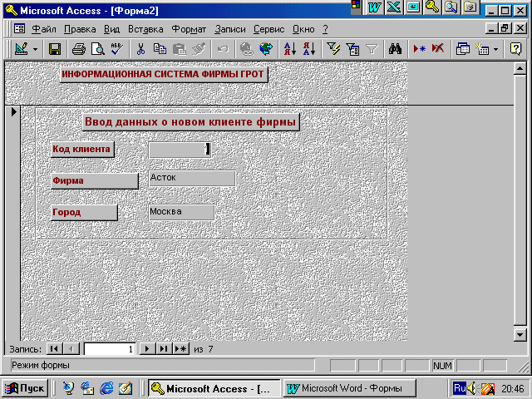Click the vertical scrollbar down arrow
This screenshot has width=532, height=399.
520,335
